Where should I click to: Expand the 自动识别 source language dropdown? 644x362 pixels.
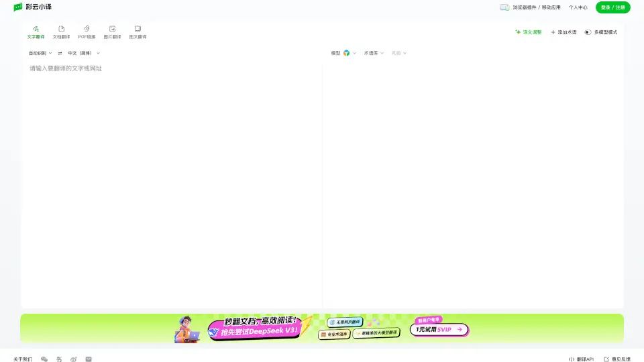point(40,53)
